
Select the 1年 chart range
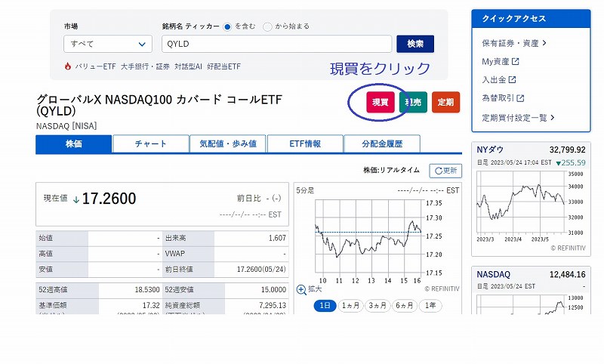[430, 305]
